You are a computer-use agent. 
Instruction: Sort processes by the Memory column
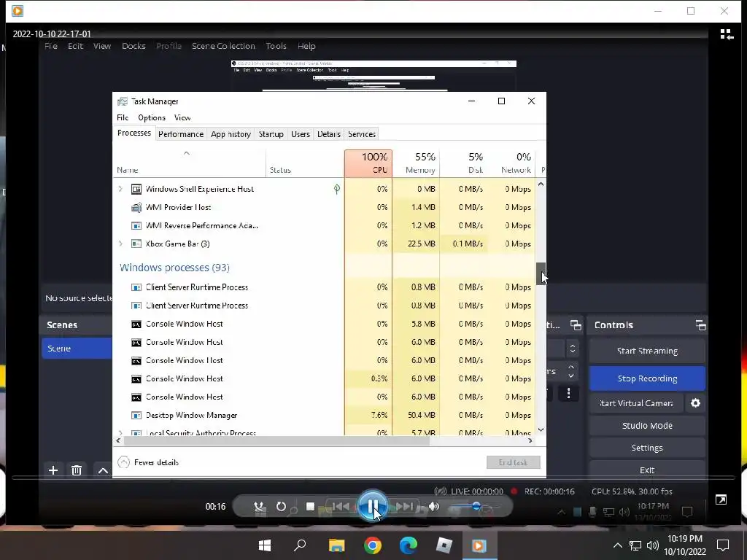coord(416,163)
